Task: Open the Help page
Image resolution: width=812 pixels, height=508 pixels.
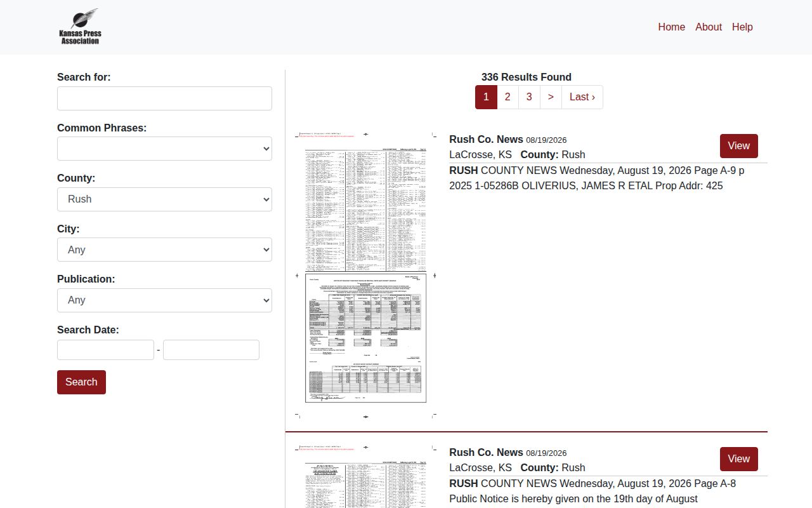Action: (742, 27)
